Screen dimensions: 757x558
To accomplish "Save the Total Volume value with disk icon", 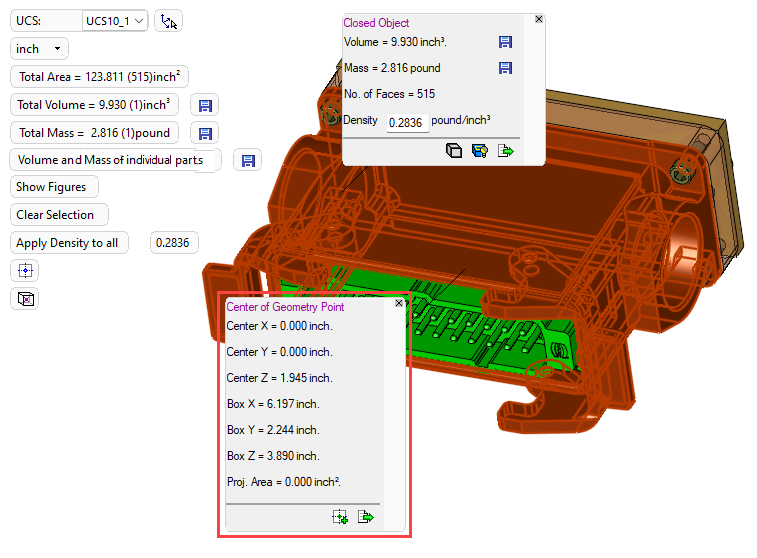I will (205, 105).
